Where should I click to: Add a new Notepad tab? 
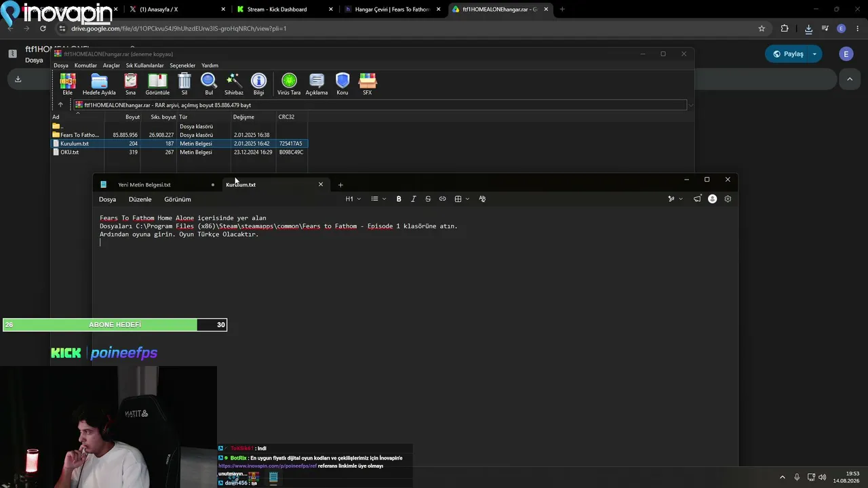coord(340,184)
